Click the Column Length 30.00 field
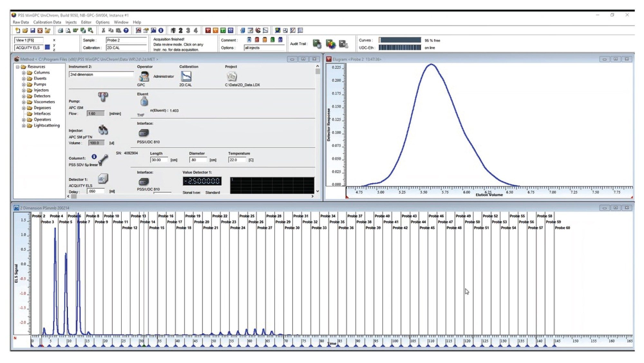 [159, 160]
